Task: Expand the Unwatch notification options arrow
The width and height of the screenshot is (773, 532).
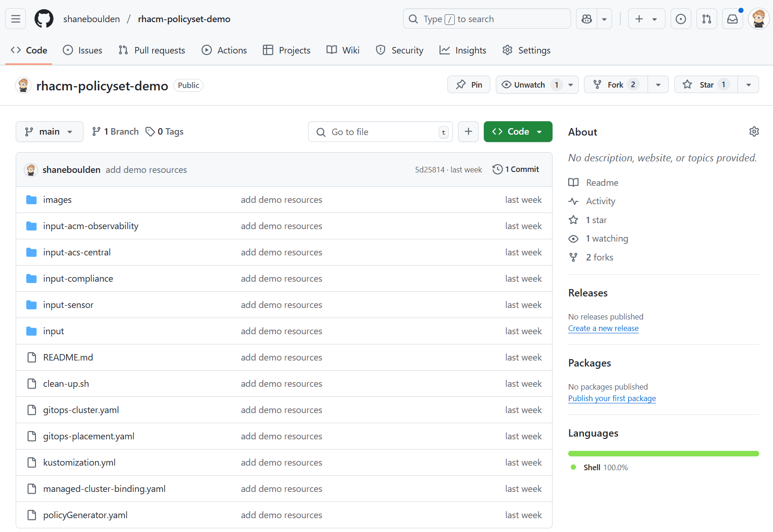Action: (x=571, y=85)
